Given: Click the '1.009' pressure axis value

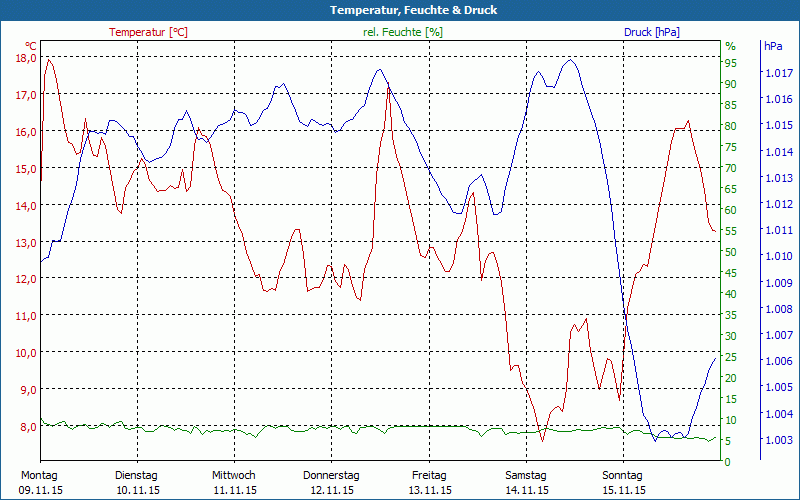Looking at the screenshot, I should click(779, 283).
